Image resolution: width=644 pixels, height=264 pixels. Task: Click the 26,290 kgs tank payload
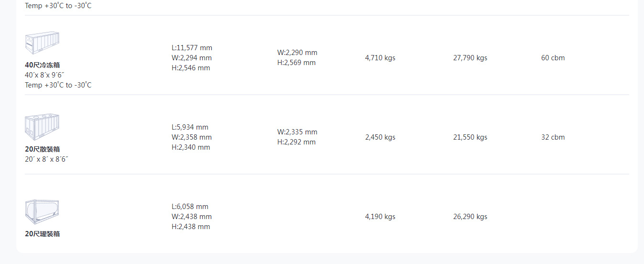tap(470, 217)
